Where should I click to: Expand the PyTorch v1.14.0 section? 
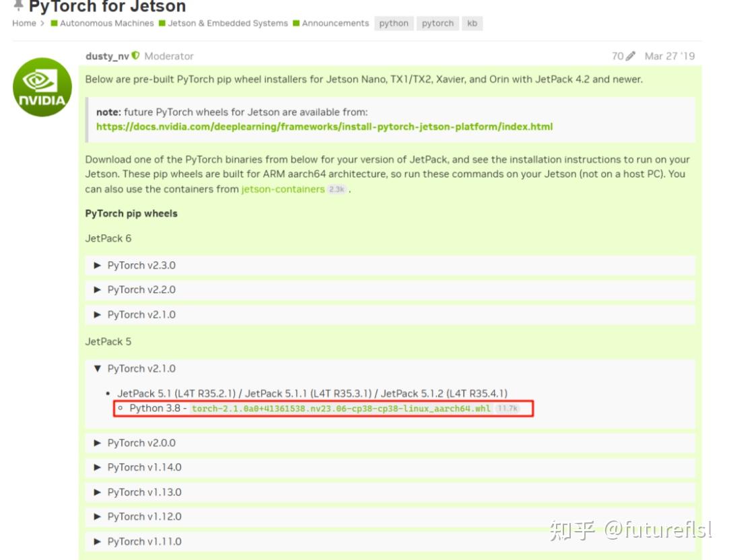tap(390, 467)
